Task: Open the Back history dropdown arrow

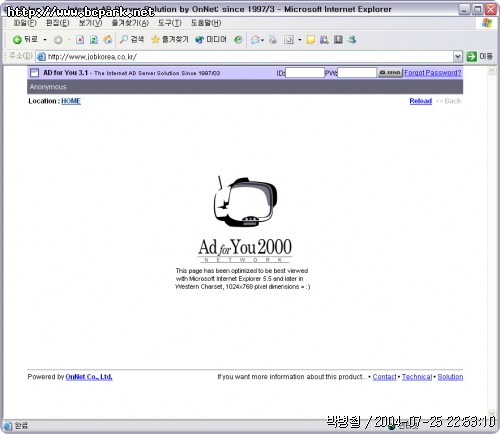Action: pyautogui.click(x=45, y=40)
